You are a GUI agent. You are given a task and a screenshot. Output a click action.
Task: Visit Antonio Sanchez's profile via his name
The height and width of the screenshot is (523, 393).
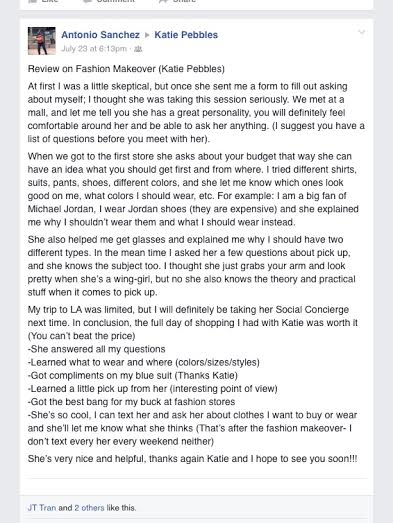pyautogui.click(x=100, y=35)
